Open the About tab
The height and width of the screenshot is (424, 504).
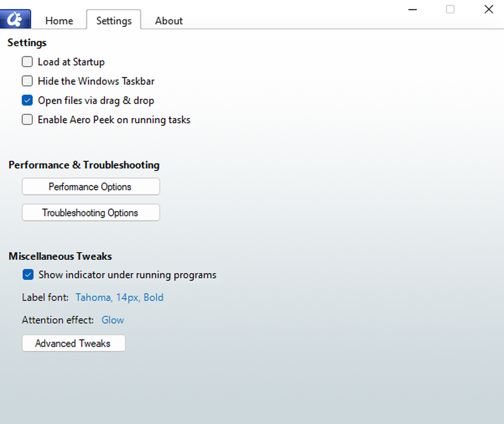tap(168, 21)
